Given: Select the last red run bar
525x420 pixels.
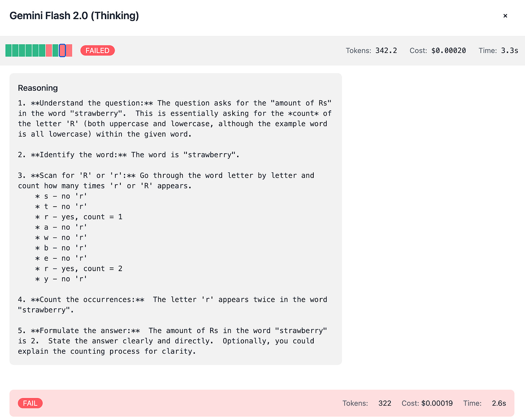Looking at the screenshot, I should click(69, 50).
